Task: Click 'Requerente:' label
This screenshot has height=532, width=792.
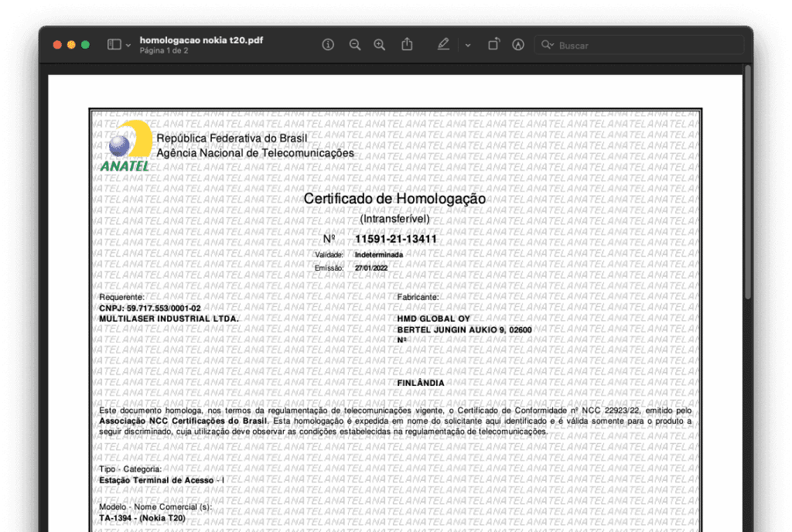Action: (121, 297)
